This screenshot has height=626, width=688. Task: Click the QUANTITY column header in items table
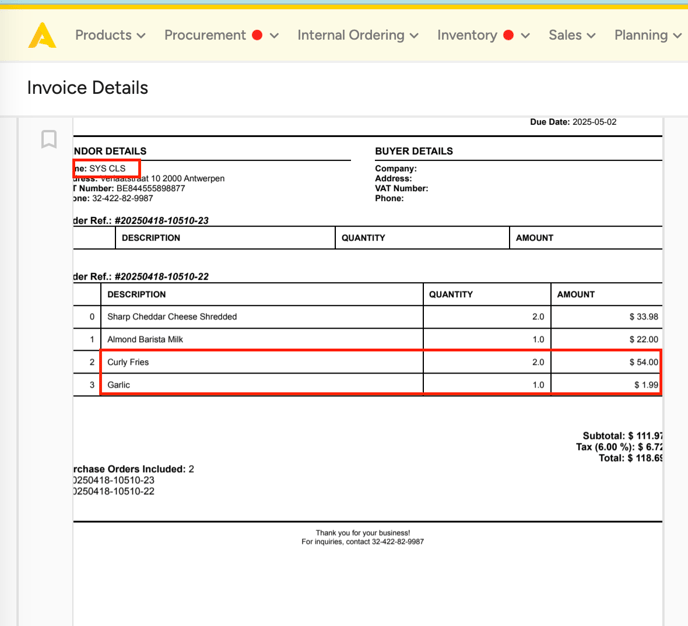click(450, 295)
